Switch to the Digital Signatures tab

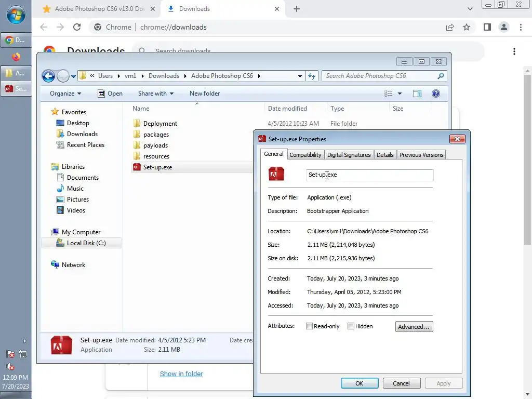tap(349, 155)
